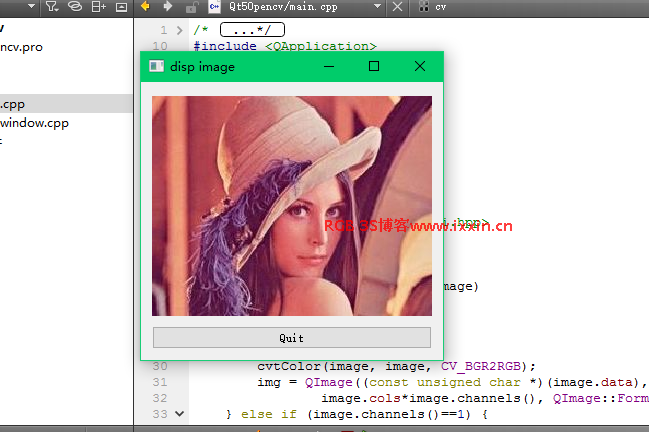The height and width of the screenshot is (432, 649).
Task: Click the #include <QApplication> line
Action: click(x=285, y=46)
